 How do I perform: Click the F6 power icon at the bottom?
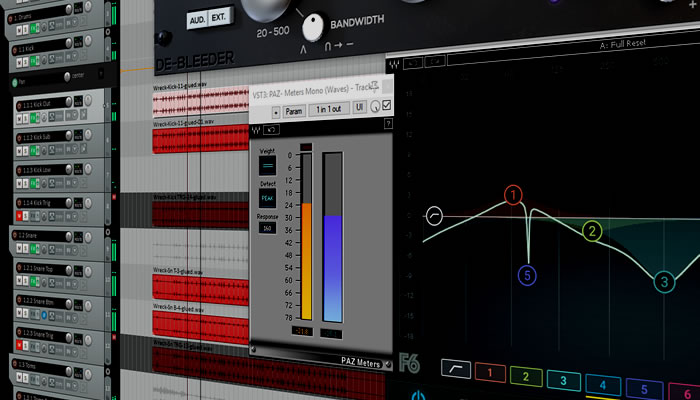pyautogui.click(x=418, y=395)
